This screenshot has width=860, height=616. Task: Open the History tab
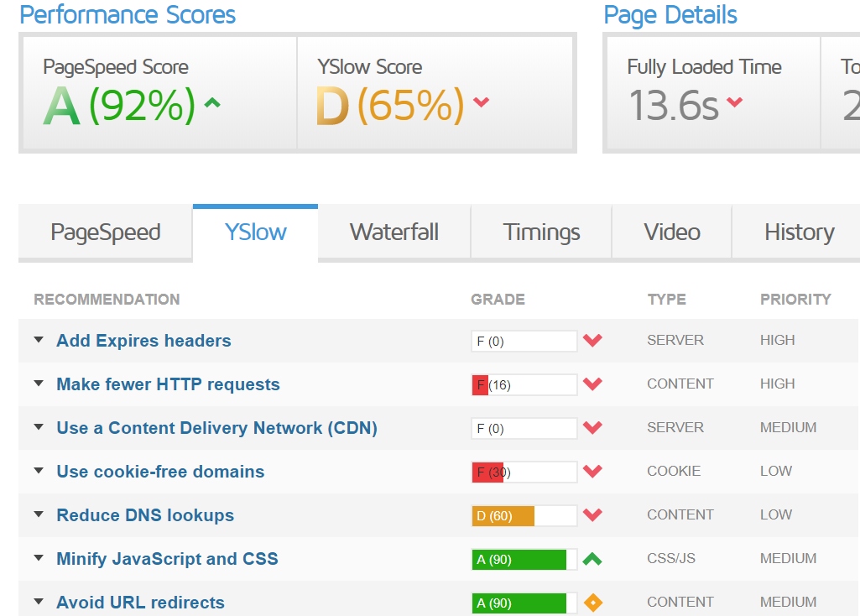point(799,232)
